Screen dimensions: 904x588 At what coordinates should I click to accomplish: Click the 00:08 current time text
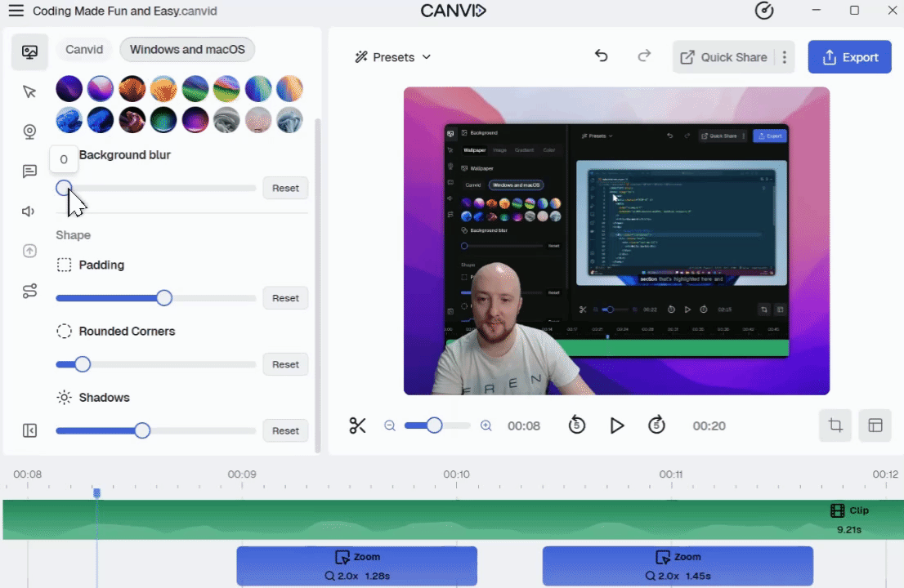coord(523,425)
